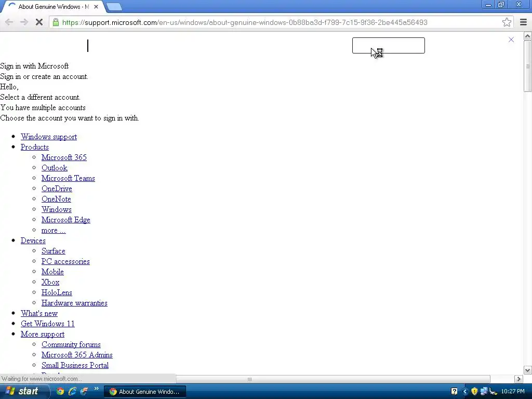The height and width of the screenshot is (399, 532).
Task: Launch Internet Explorer from quick launch
Action: 72,391
